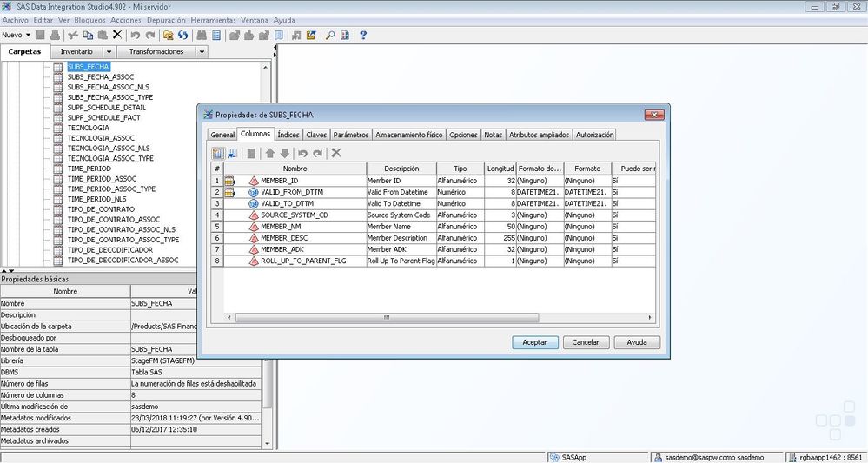Click the New column icon in dialog toolbar

[x=217, y=153]
